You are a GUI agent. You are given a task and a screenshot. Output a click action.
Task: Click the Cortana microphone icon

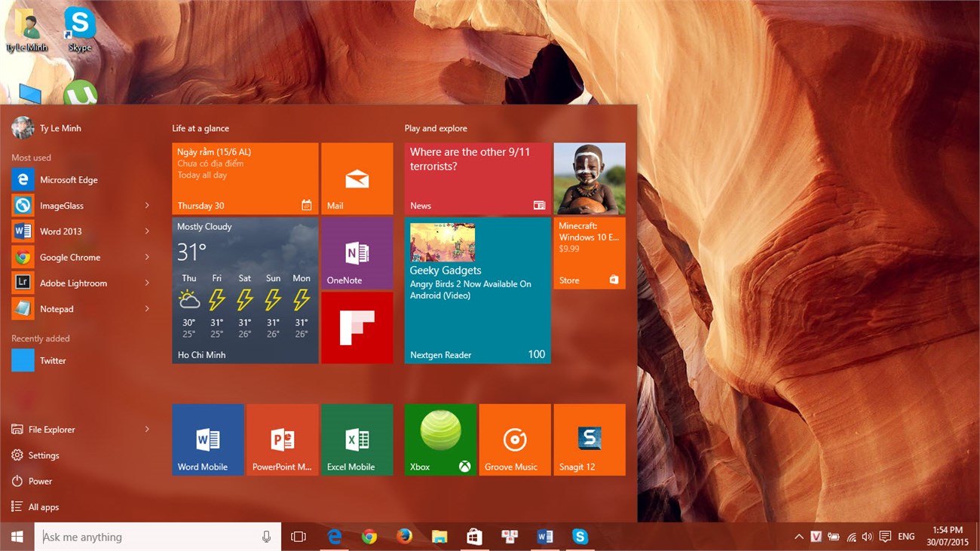tap(266, 537)
